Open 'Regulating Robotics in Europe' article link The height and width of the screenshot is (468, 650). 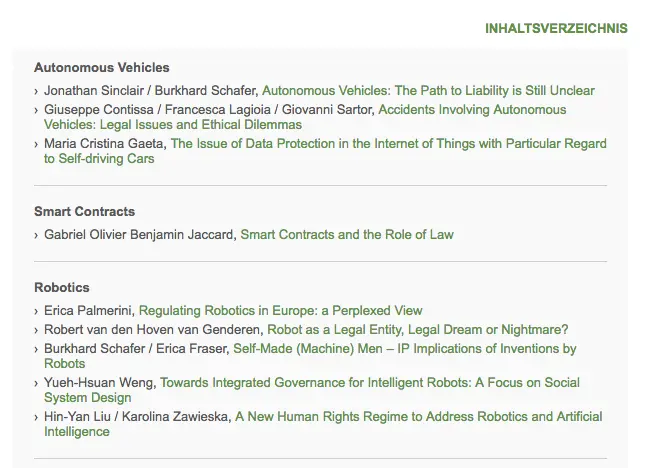click(280, 311)
